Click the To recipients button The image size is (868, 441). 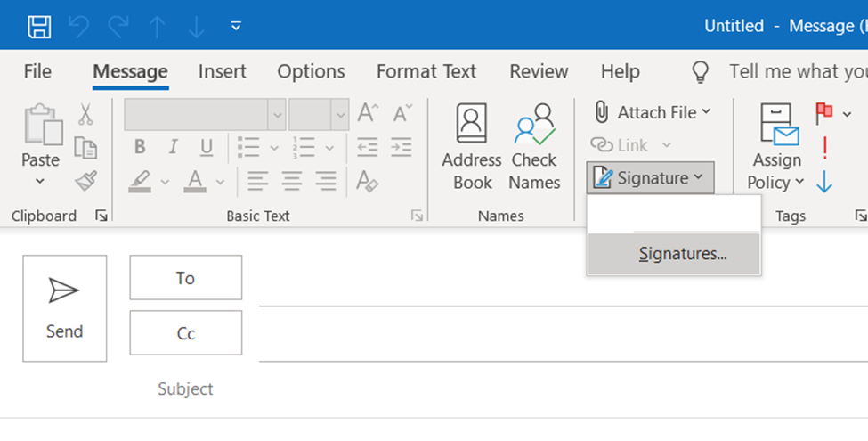tap(185, 278)
